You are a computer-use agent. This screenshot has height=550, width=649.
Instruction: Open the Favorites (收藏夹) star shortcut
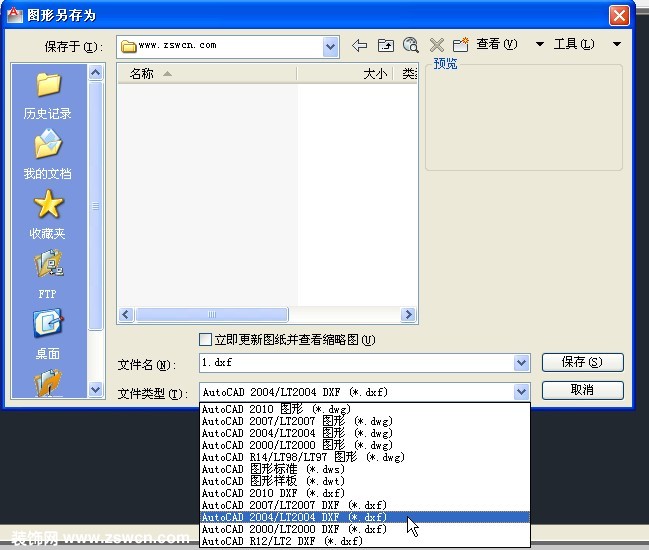click(x=48, y=214)
